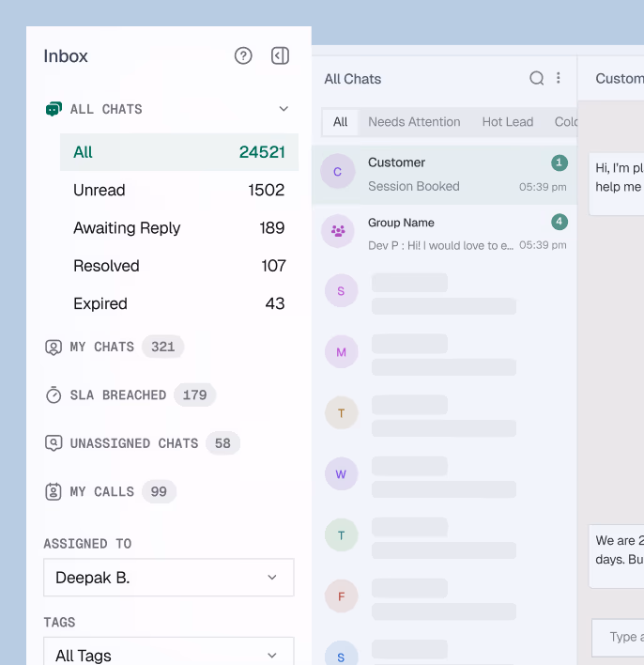Collapse the All Chats section chevron
The height and width of the screenshot is (665, 644).
coord(284,109)
